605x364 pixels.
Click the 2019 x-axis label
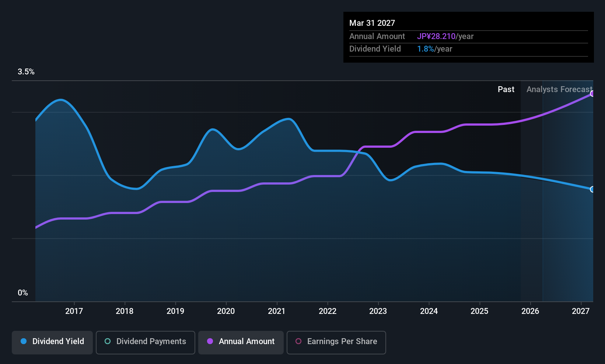coord(175,311)
